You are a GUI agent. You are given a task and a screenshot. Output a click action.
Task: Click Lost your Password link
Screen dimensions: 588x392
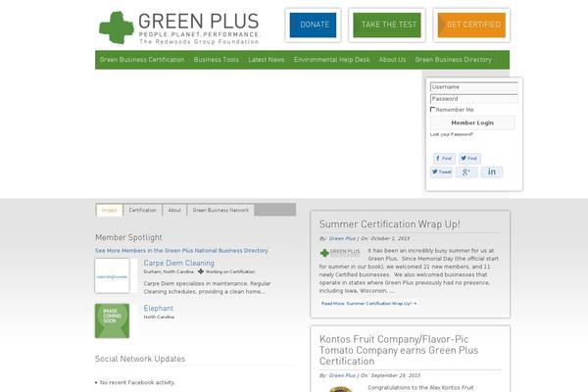tap(452, 134)
